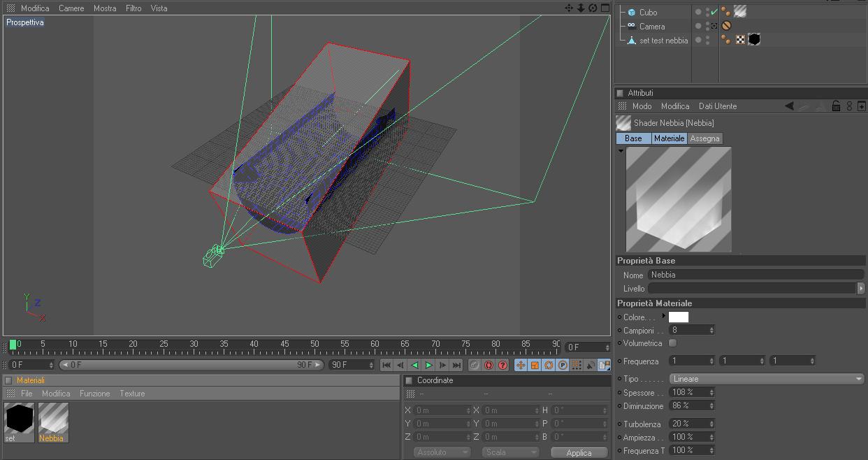
Task: Open new Attributi manager plus icon
Action: pyautogui.click(x=861, y=106)
